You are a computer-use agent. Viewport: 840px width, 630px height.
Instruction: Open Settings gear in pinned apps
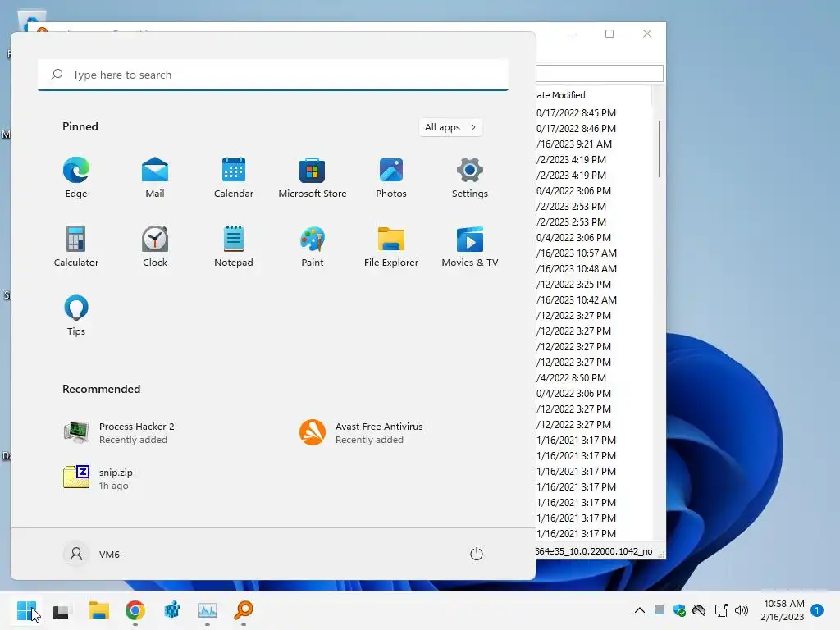coord(470,177)
